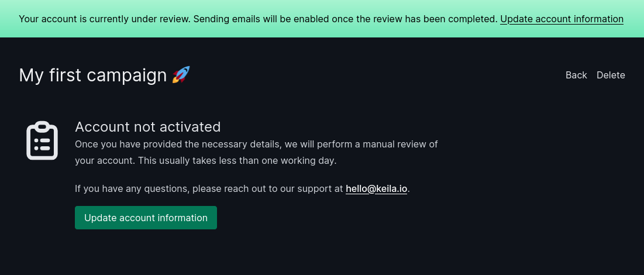
Task: Go back using the Back link
Action: [576, 75]
